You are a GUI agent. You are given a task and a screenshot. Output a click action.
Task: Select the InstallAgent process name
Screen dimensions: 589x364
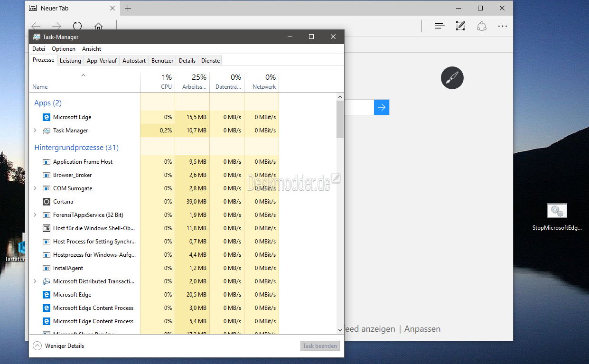coord(68,268)
